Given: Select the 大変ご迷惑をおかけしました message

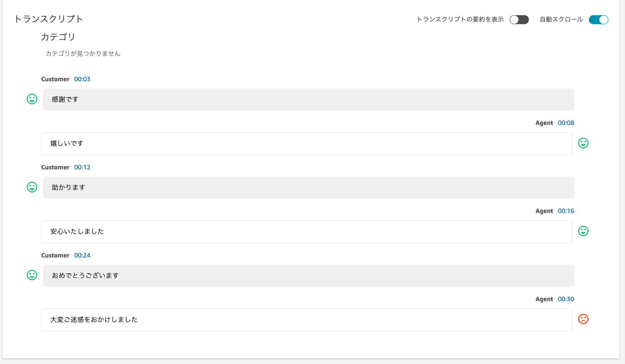Looking at the screenshot, I should (307, 320).
